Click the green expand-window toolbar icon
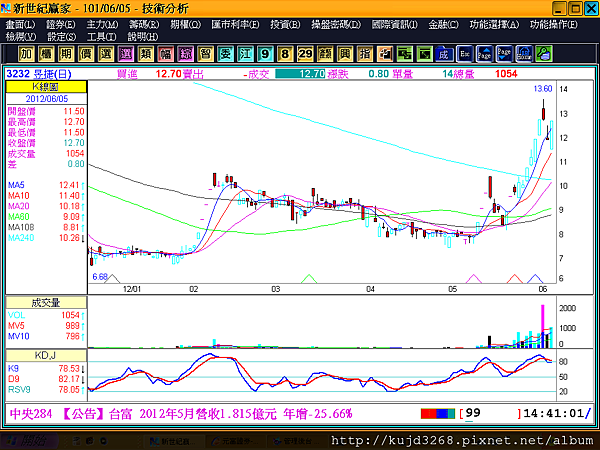Viewport: 600px width, 450px height. point(424,54)
